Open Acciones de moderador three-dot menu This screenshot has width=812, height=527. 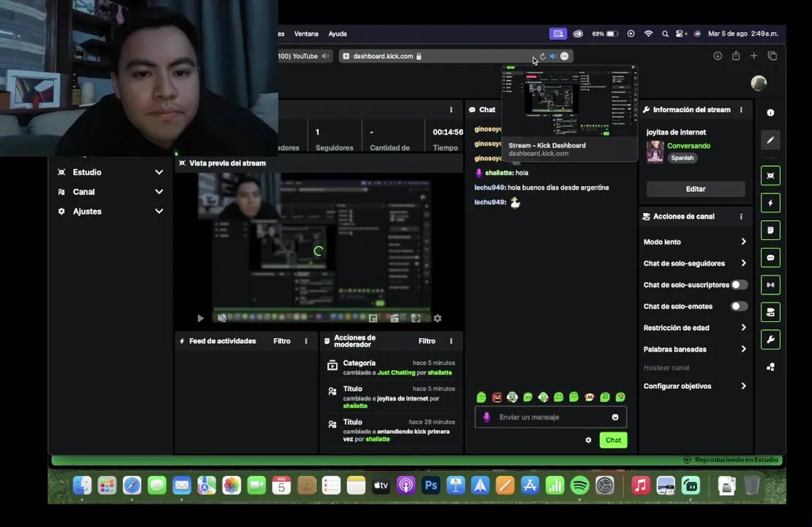pos(451,341)
